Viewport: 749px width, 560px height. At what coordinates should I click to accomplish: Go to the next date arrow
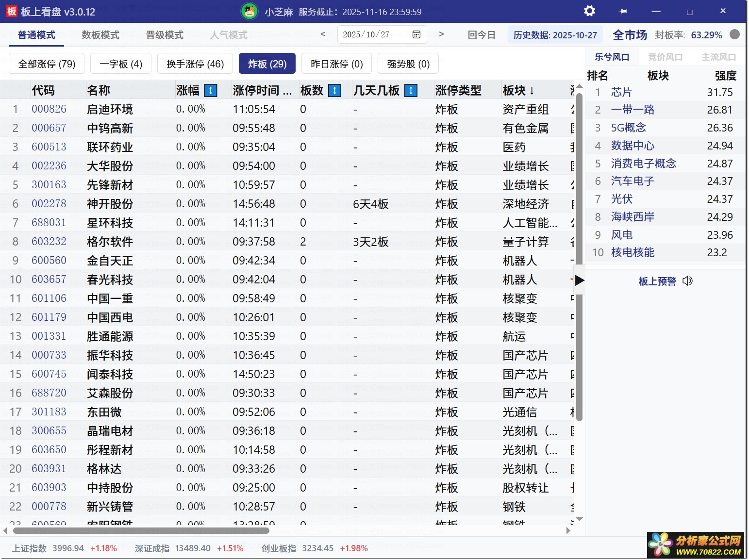(441, 34)
